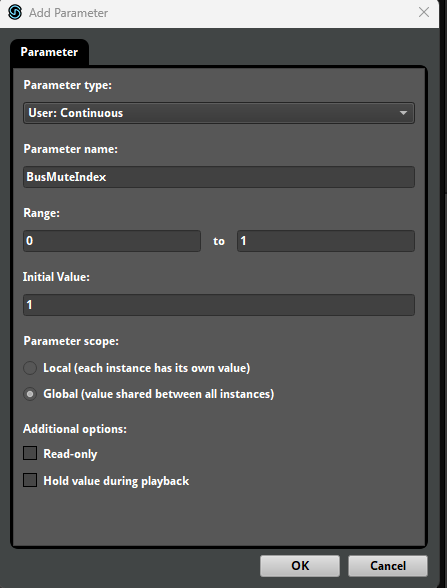The width and height of the screenshot is (447, 588).
Task: Click the 'Hold value during playback' label text
Action: 116,481
